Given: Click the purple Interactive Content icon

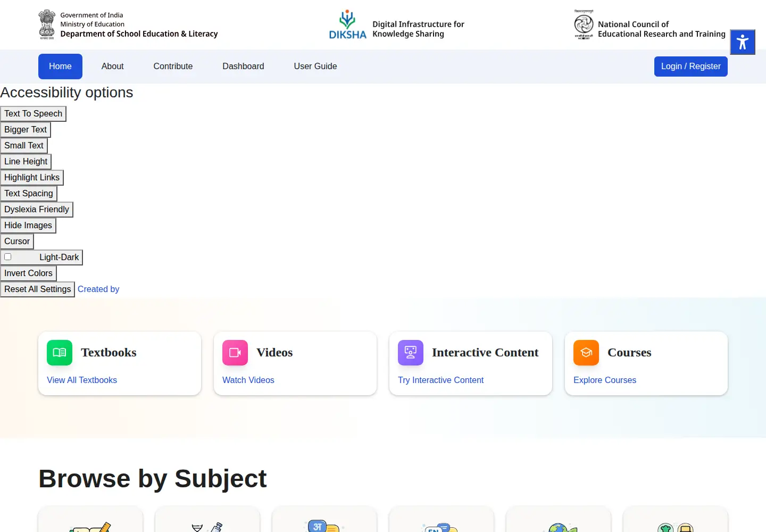Looking at the screenshot, I should point(411,353).
